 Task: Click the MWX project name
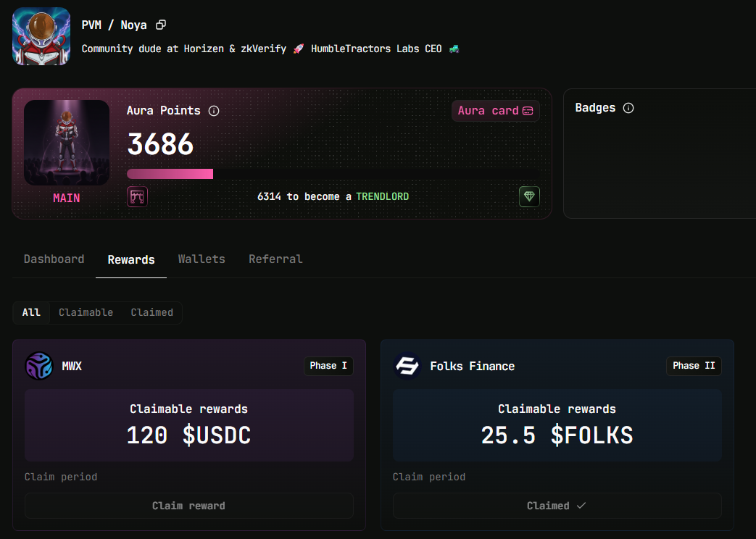(x=72, y=367)
